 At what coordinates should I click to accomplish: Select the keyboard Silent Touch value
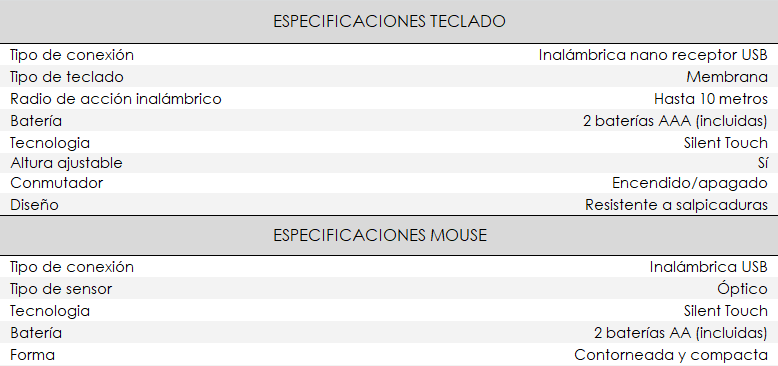tap(725, 143)
